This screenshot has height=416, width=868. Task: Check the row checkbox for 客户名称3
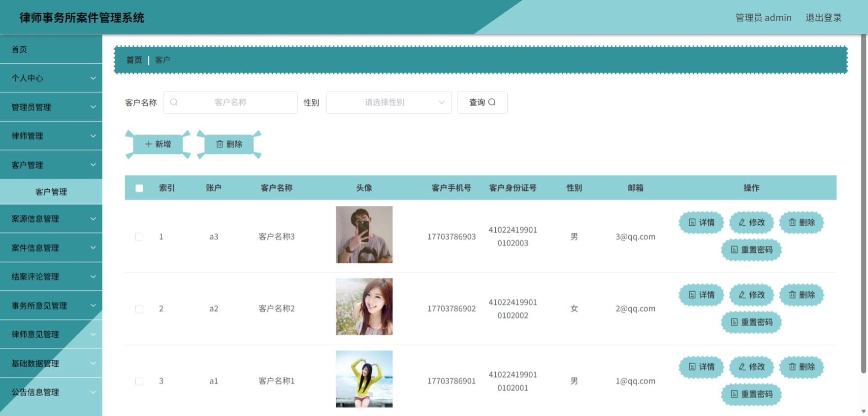(139, 237)
